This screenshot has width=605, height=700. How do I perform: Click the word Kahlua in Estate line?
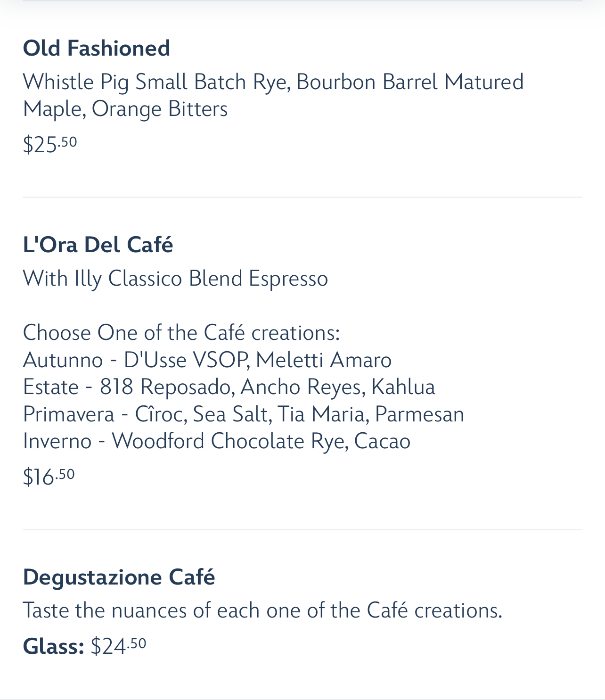[403, 387]
